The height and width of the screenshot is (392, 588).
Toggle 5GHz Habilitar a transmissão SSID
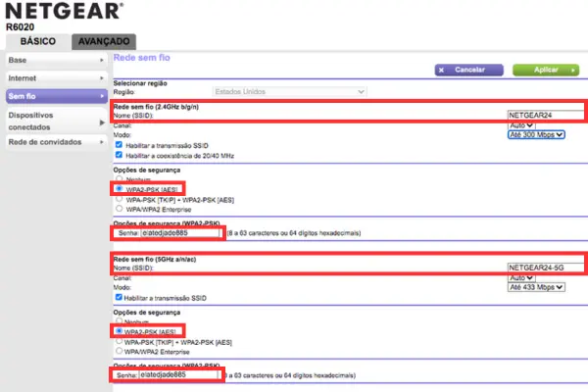coord(119,298)
